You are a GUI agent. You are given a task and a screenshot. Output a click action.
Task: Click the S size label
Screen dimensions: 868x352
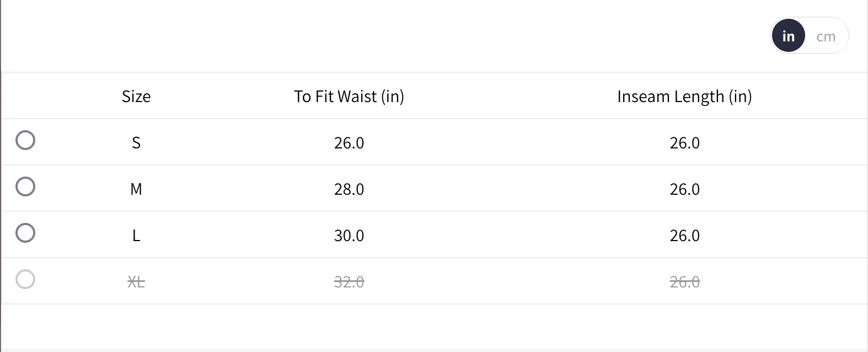tap(136, 143)
